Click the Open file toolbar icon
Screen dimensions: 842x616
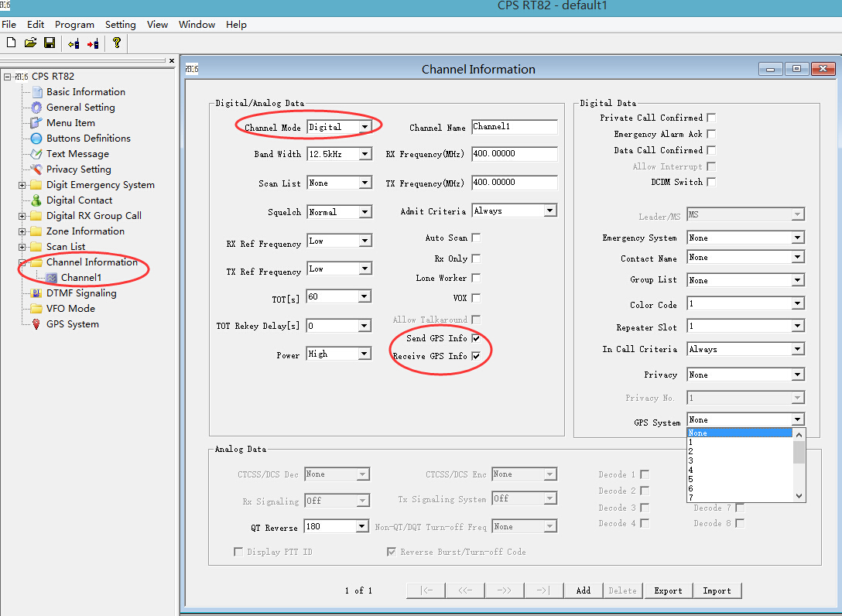click(30, 43)
